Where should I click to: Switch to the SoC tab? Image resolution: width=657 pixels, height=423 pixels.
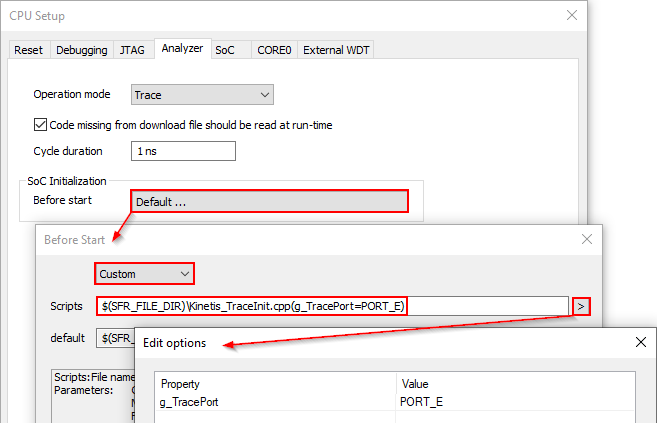[225, 50]
